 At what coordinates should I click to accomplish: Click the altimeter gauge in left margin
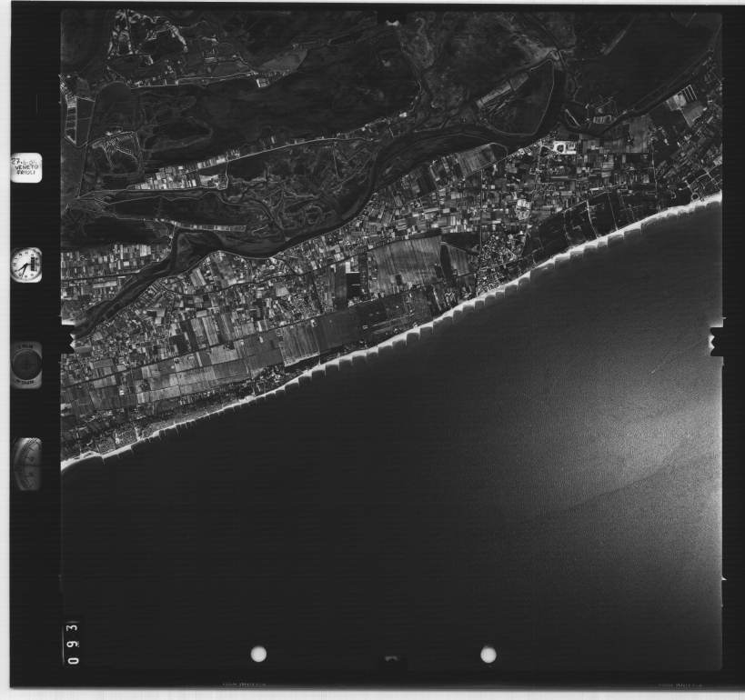(27, 464)
